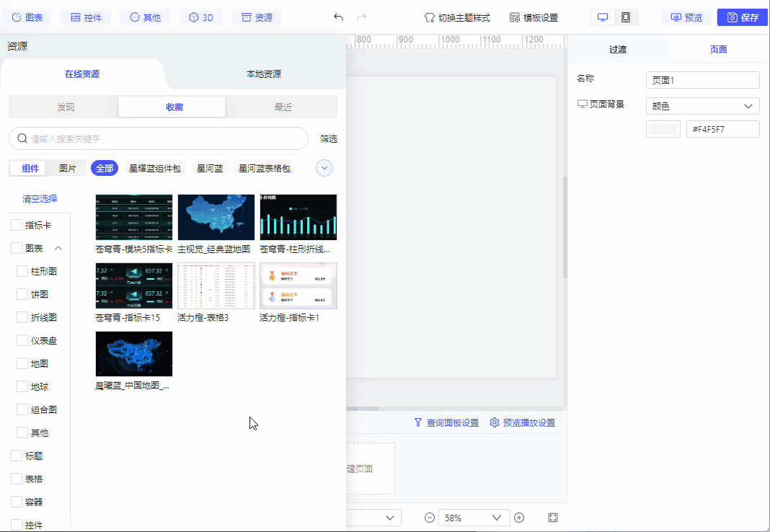The image size is (770, 532).
Task: Open the 3D components menu
Action: 201,17
